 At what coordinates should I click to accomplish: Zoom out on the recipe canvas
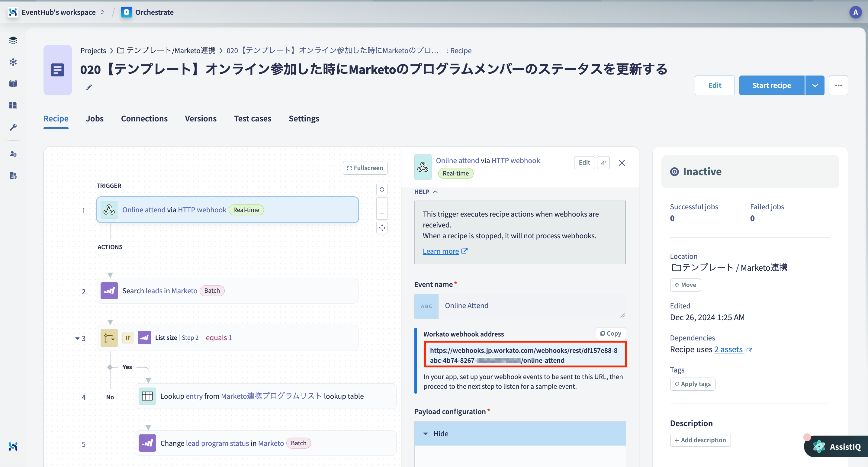point(382,214)
